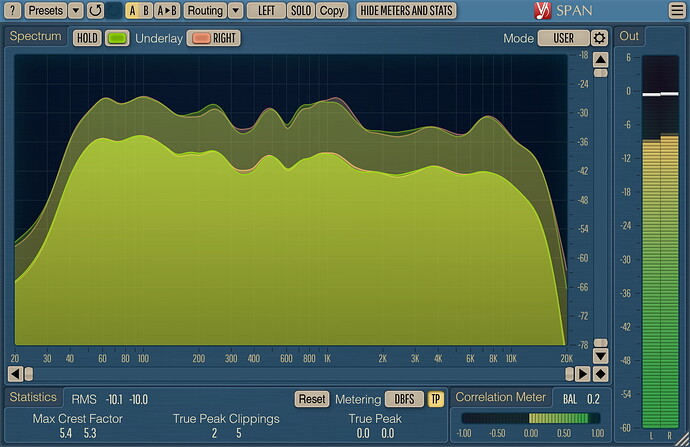Toggle the HOLD spectrum button

[87, 38]
